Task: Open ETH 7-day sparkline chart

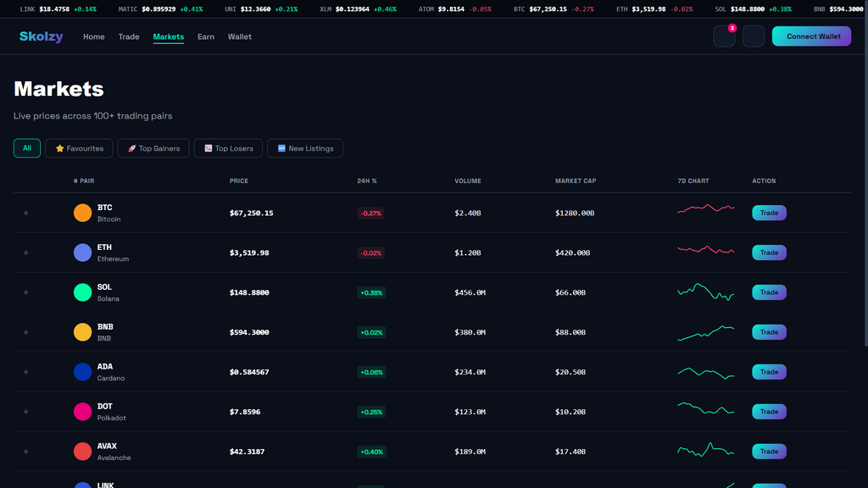Action: (706, 250)
